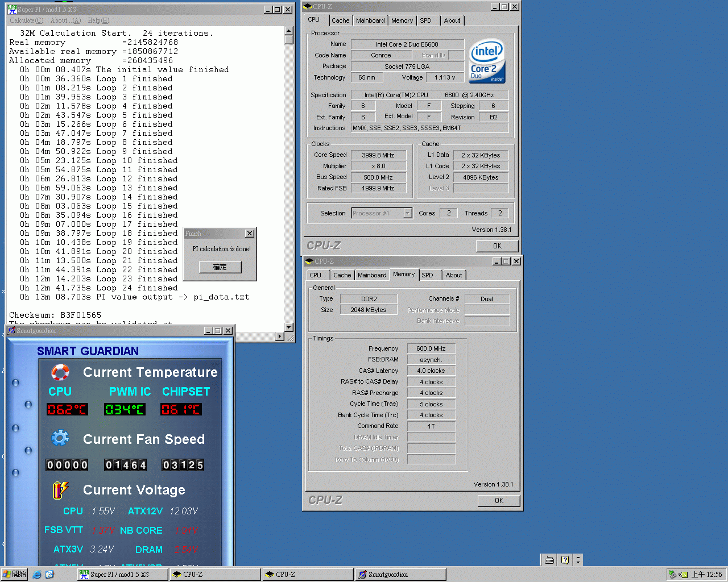Click Super PI vertical scrollbar down arrow
Viewport: 728px width, 582px height.
click(289, 327)
